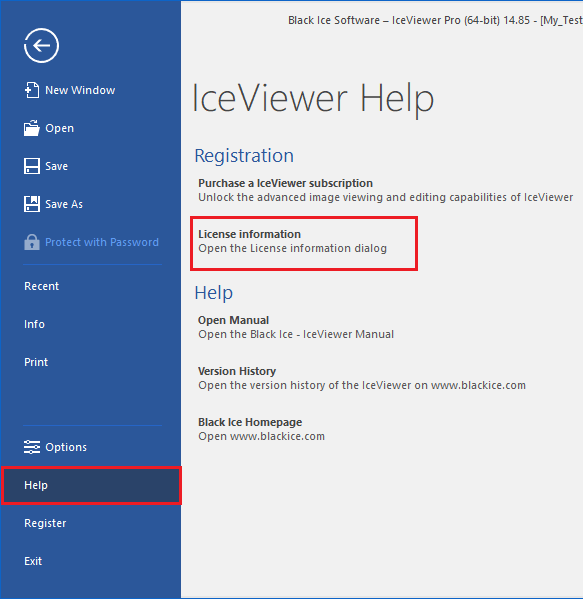Click the New Window text label
This screenshot has width=583, height=599.
tap(80, 90)
